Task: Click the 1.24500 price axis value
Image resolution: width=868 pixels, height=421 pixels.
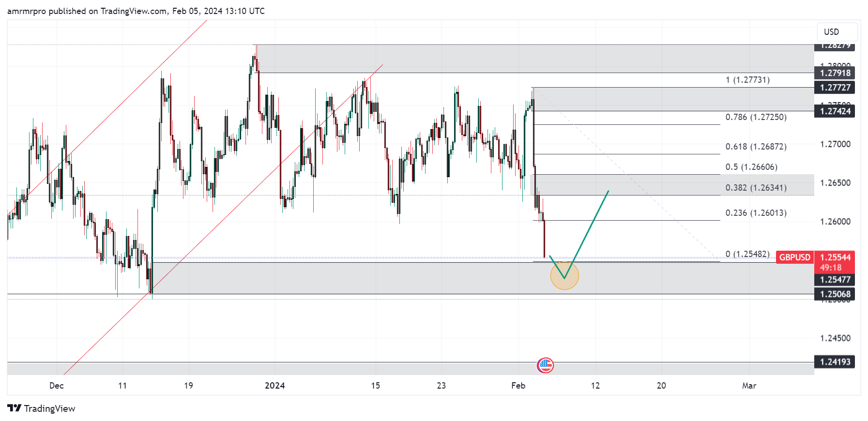Action: pos(835,338)
